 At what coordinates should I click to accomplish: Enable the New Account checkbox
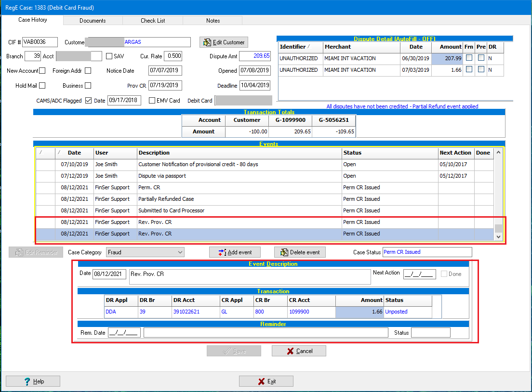(42, 70)
